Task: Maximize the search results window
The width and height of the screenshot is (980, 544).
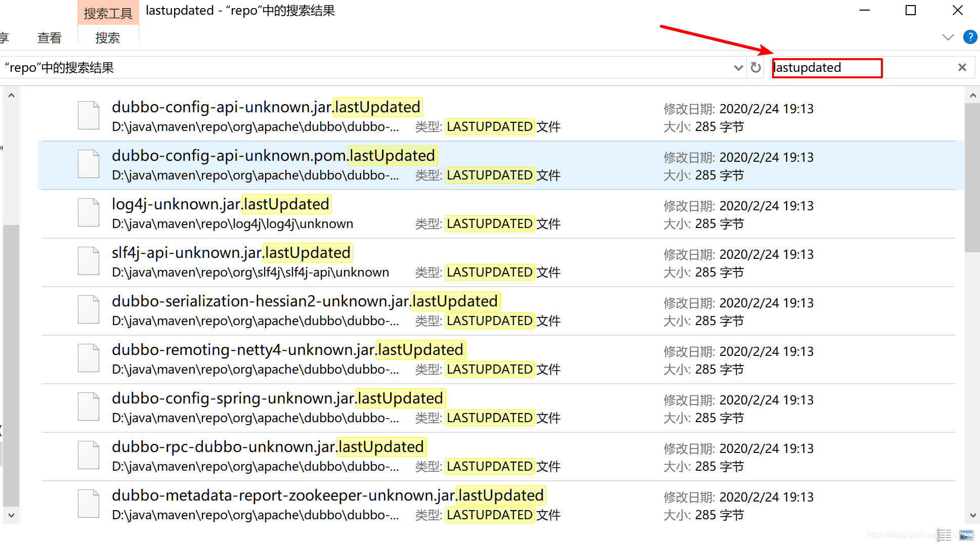Action: (x=911, y=10)
